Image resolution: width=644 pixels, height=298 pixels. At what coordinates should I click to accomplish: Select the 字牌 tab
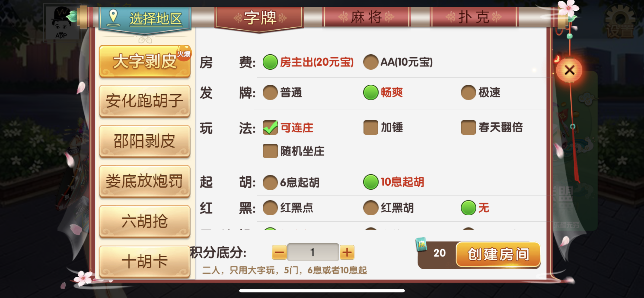259,18
